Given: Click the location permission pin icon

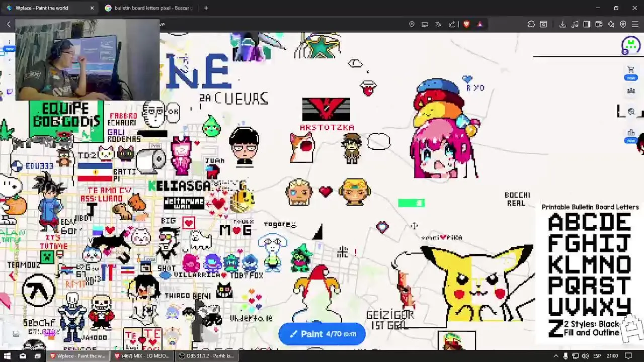Looking at the screenshot, I should pos(412,24).
